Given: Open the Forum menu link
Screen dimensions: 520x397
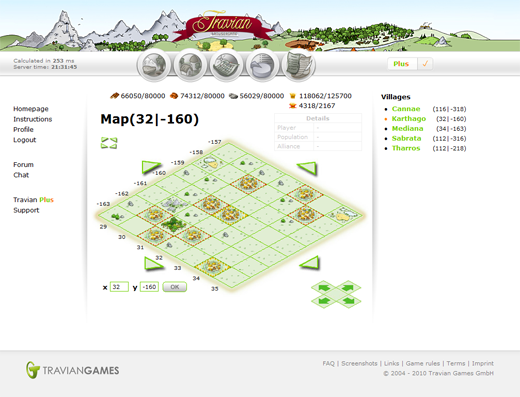Looking at the screenshot, I should [23, 164].
